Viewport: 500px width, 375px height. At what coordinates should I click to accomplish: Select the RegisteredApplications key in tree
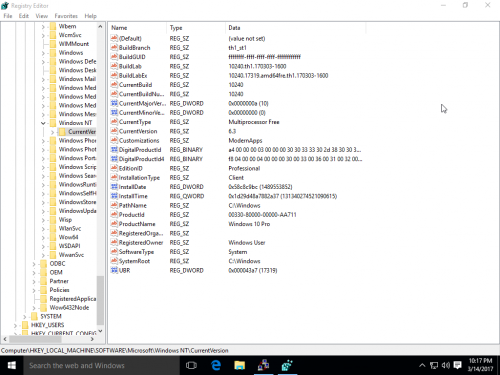pyautogui.click(x=73, y=299)
